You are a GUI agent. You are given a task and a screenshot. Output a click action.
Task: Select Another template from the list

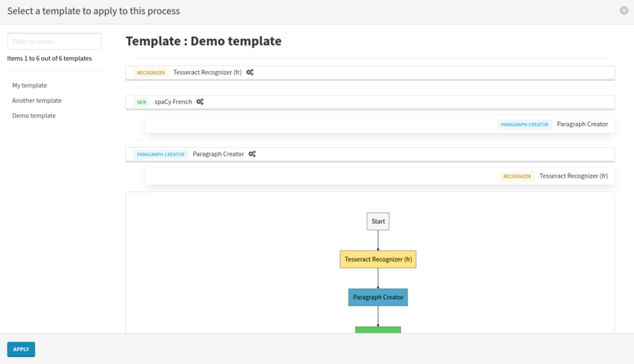pyautogui.click(x=37, y=101)
